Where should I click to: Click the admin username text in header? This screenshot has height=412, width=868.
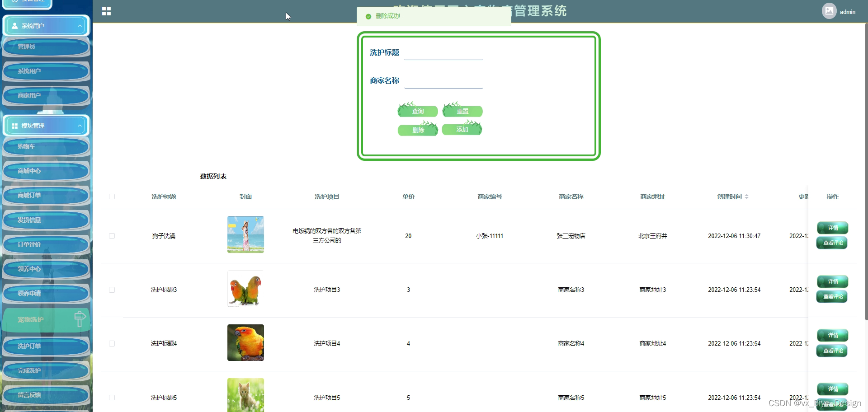[x=848, y=12]
